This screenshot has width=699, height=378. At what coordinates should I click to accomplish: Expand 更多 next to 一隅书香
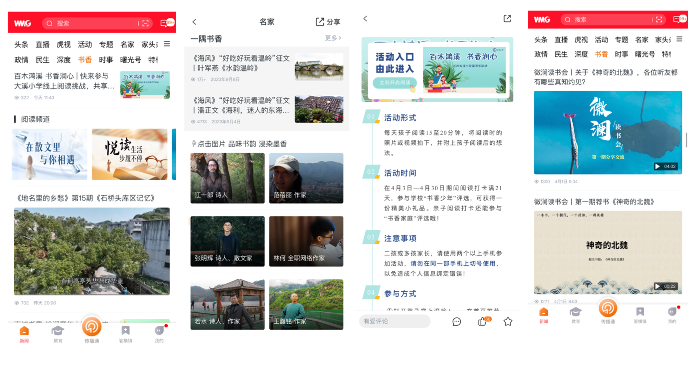point(333,38)
